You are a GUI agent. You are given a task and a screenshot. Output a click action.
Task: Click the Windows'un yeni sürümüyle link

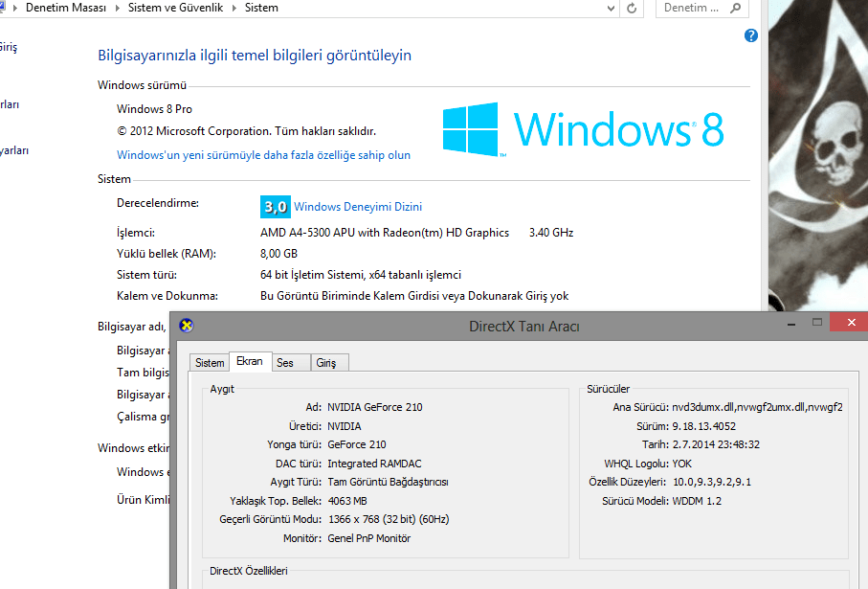pos(263,155)
